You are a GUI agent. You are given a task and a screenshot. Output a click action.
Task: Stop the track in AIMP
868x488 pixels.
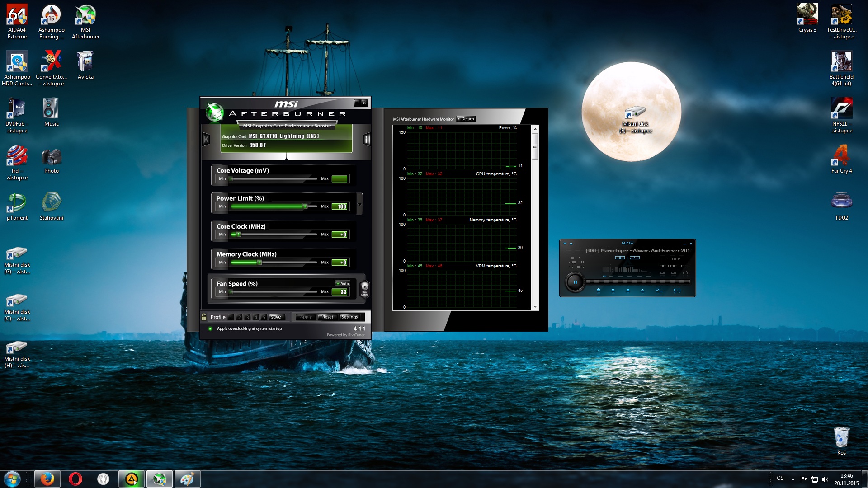627,291
